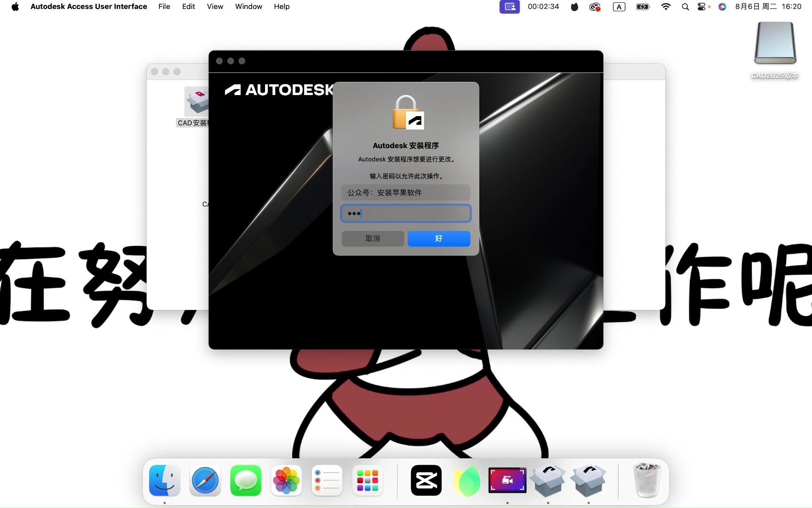Open battery status in menu bar
Image resolution: width=812 pixels, height=508 pixels.
(x=643, y=7)
